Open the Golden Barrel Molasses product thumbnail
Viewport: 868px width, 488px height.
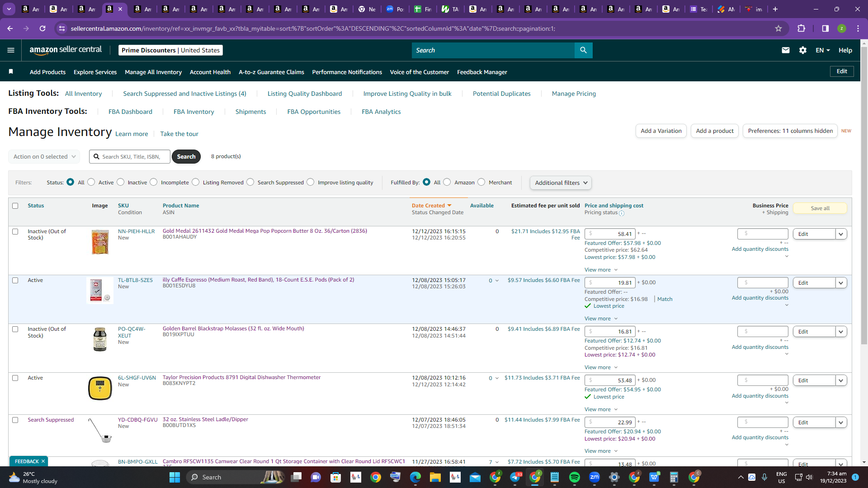click(100, 339)
